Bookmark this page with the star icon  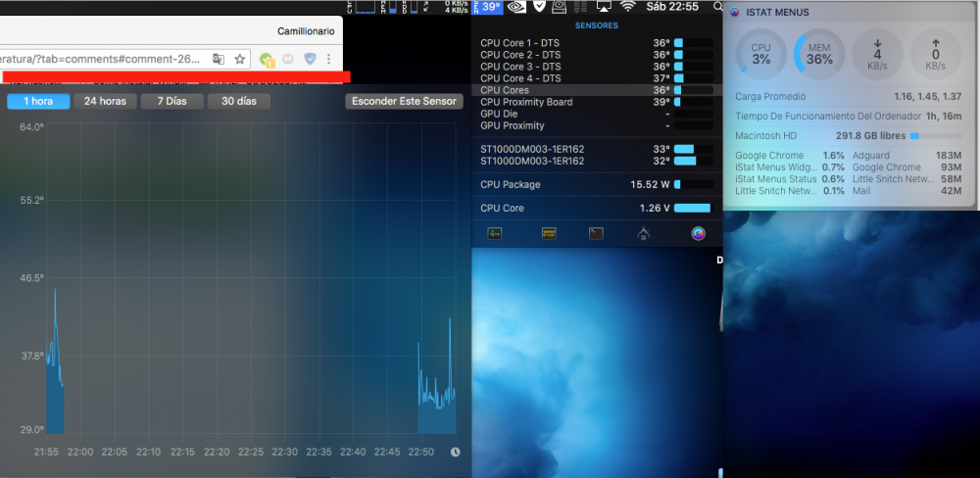pyautogui.click(x=239, y=59)
